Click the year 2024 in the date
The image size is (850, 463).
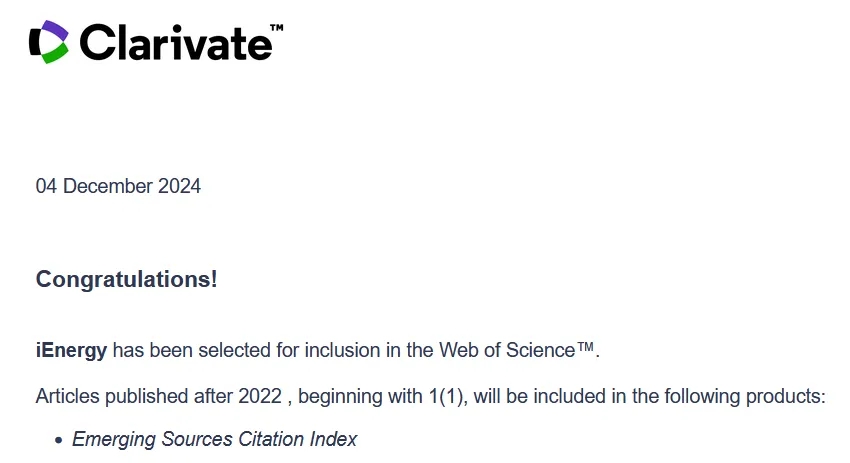click(x=179, y=186)
